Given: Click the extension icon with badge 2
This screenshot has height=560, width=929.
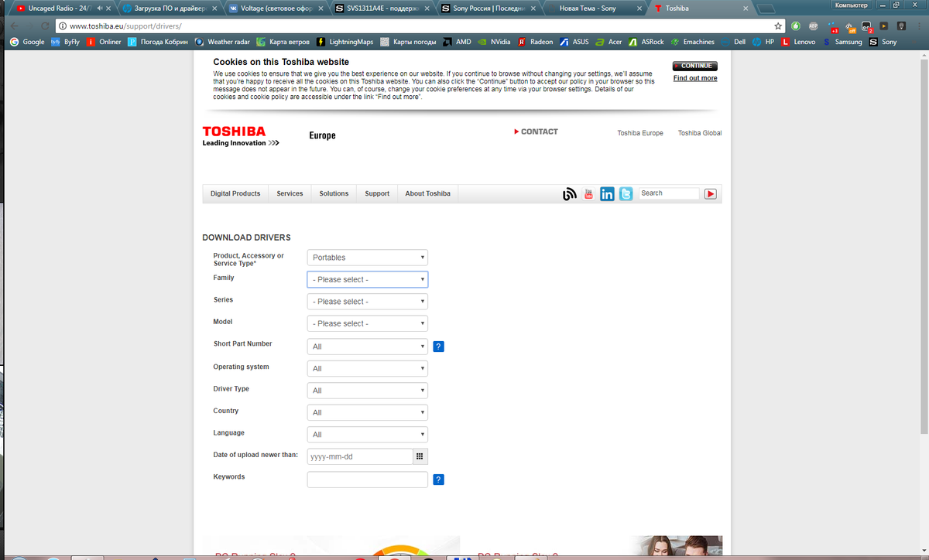Looking at the screenshot, I should 867,26.
